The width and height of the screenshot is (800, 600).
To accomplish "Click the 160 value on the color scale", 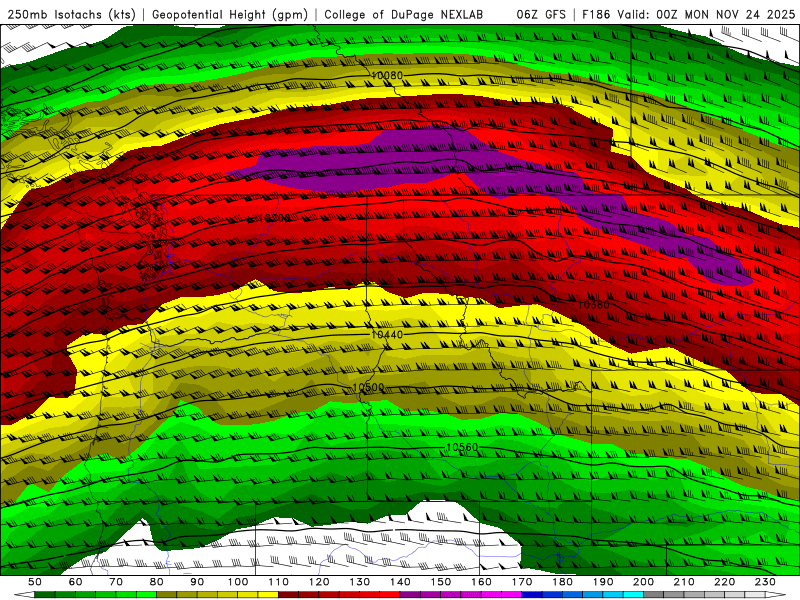I will point(481,582).
